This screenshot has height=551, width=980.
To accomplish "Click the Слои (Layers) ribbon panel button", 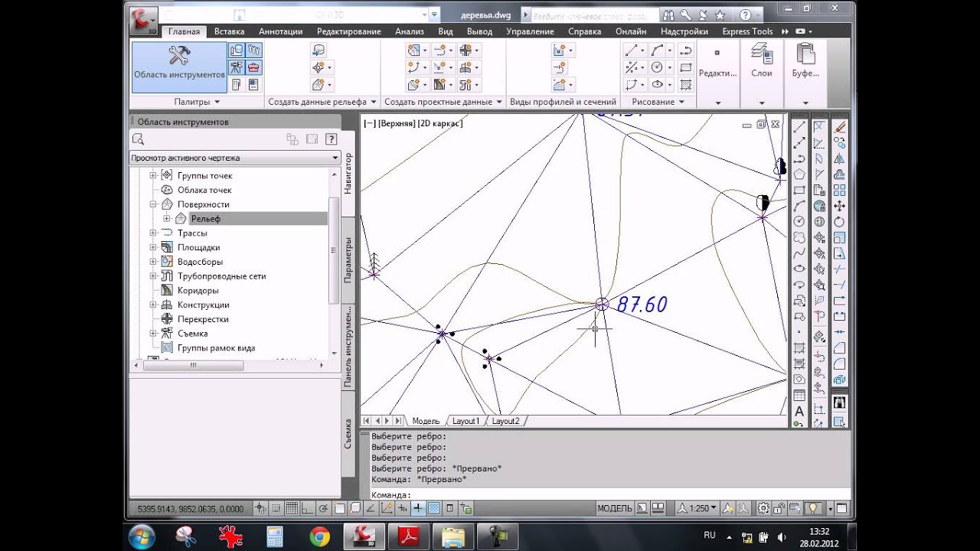I will pyautogui.click(x=762, y=73).
